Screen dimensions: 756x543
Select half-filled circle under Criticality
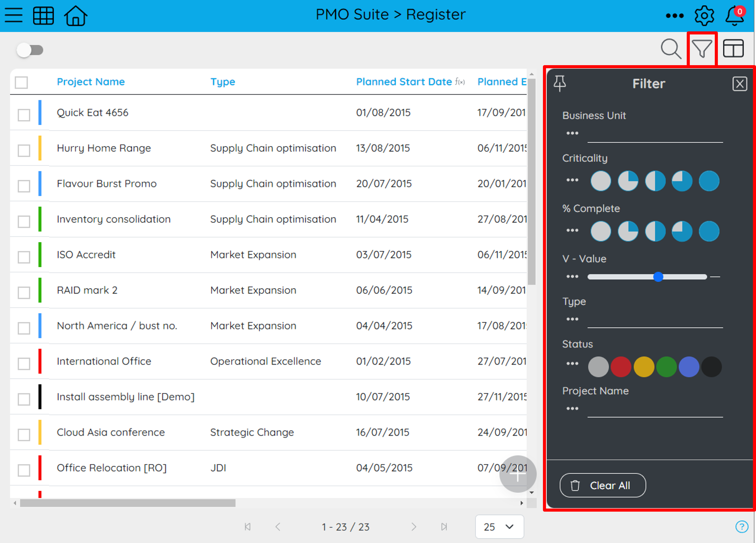[655, 181]
